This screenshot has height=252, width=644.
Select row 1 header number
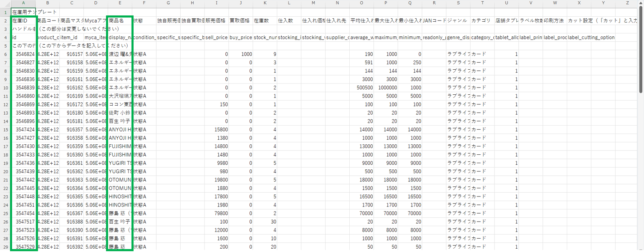(5, 12)
